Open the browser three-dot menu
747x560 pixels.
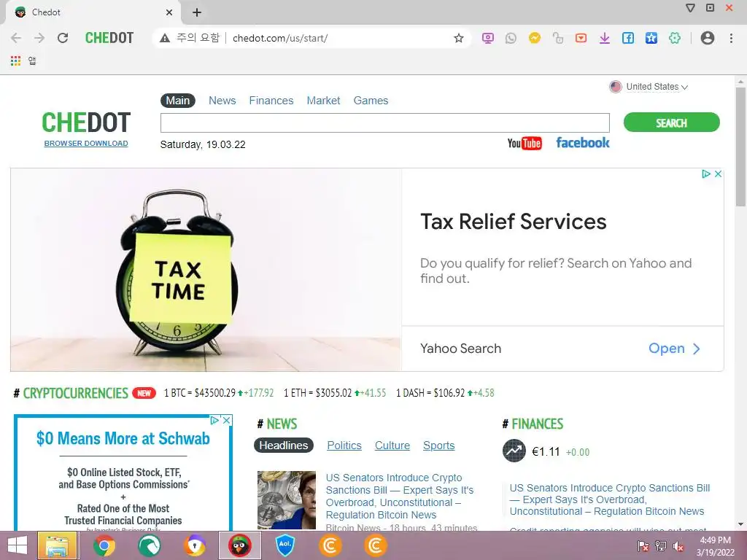(x=731, y=38)
